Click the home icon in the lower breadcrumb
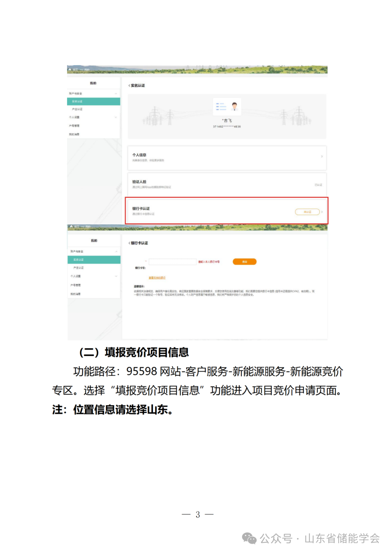Screen dimensions: 392x554 [72, 227]
